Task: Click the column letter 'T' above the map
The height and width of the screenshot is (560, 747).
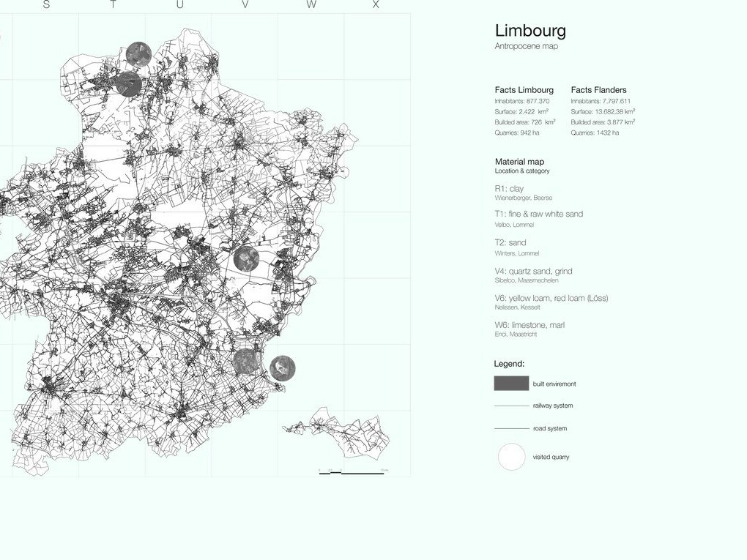Action: pyautogui.click(x=113, y=4)
